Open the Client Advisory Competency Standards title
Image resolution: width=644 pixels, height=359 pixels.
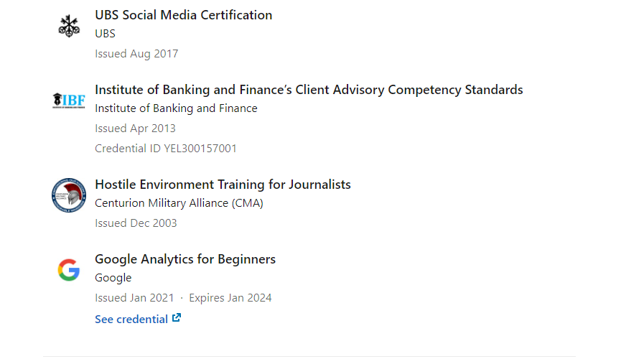point(309,90)
